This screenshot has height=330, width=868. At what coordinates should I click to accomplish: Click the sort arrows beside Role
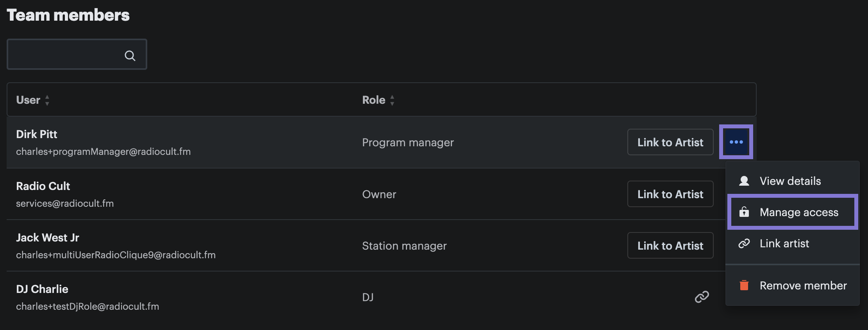392,100
